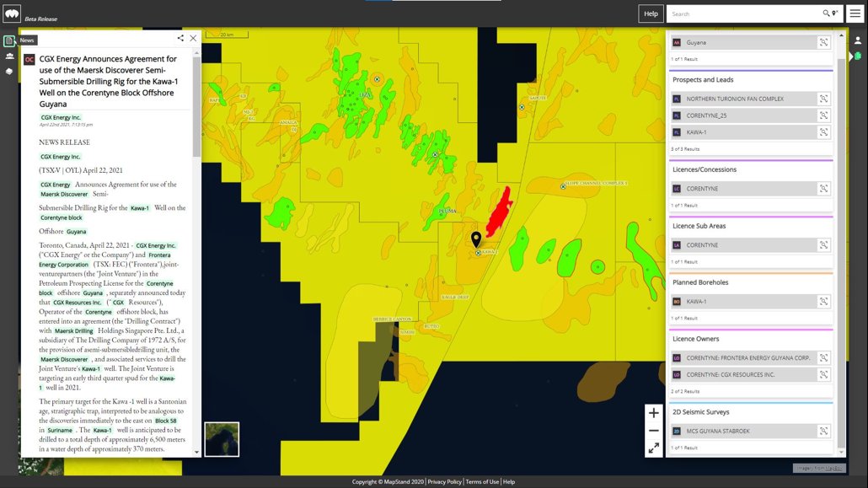Close the news article panel
The height and width of the screenshot is (488, 868).
[x=193, y=38]
